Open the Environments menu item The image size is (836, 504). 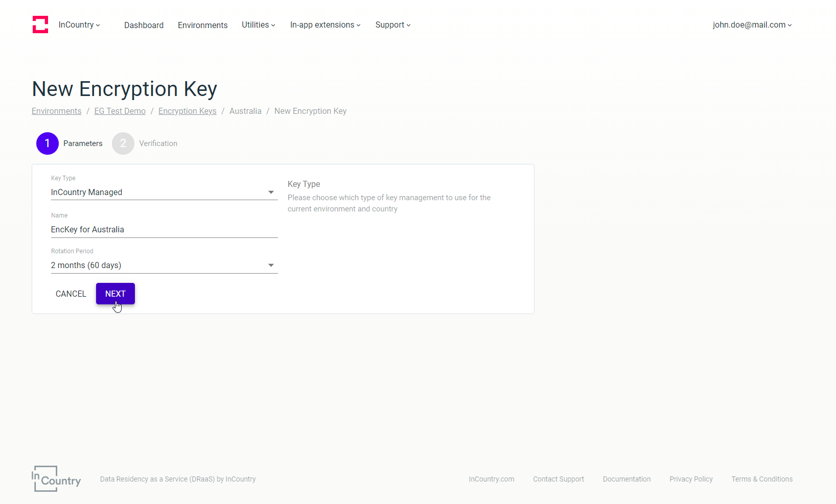(x=202, y=25)
